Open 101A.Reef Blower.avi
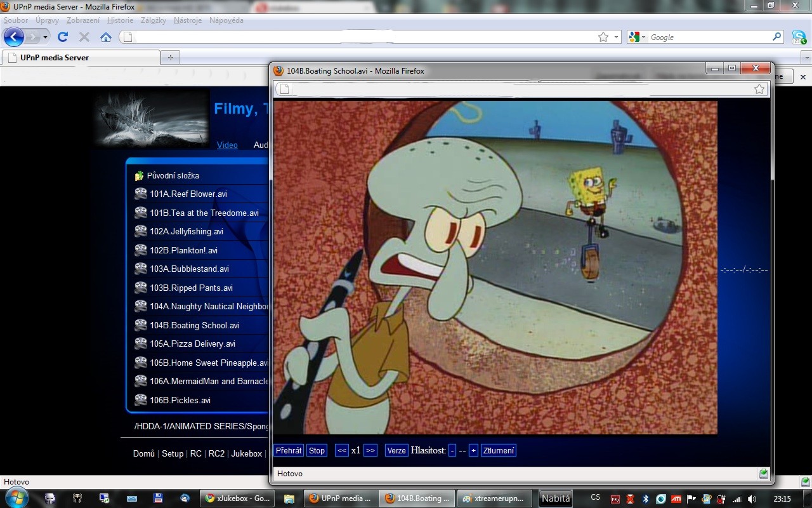Viewport: 812px width, 508px height. [x=188, y=194]
